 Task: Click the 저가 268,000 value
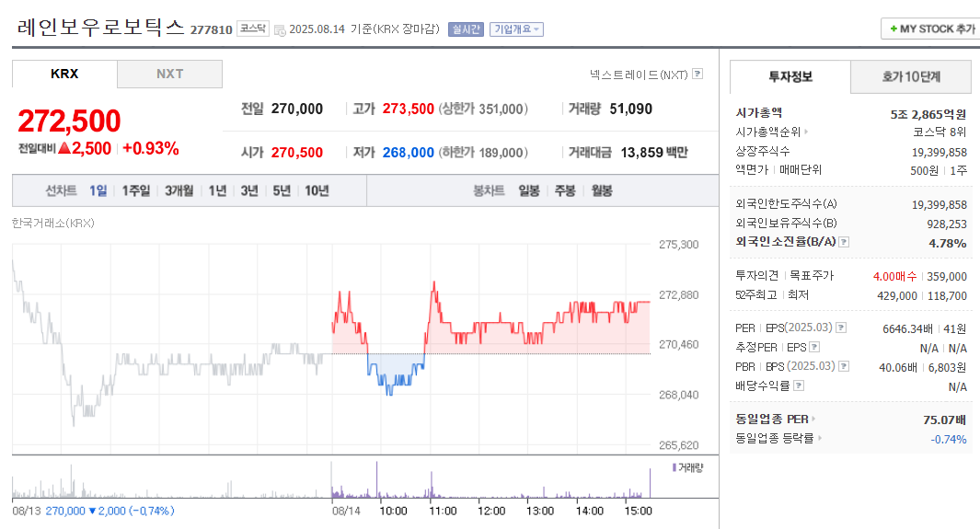(x=409, y=153)
